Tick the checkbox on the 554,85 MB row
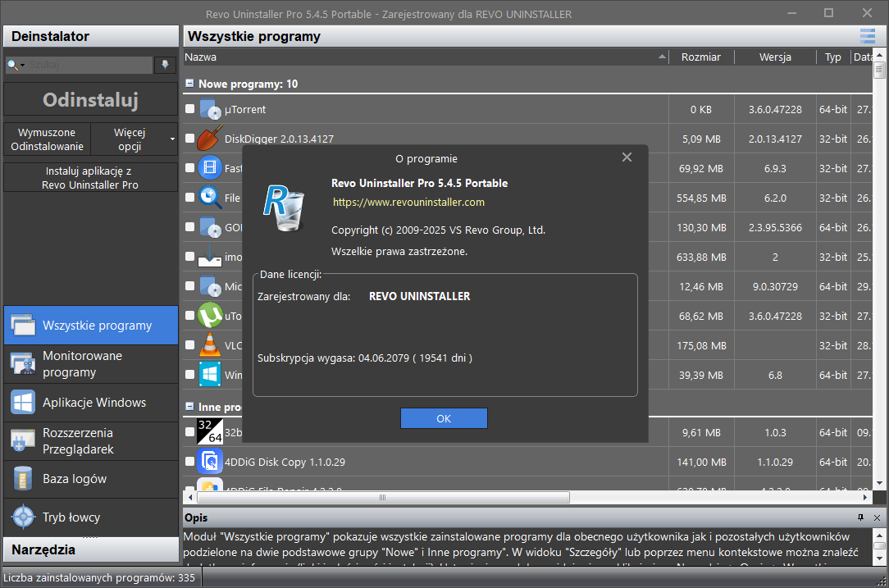 pos(190,198)
